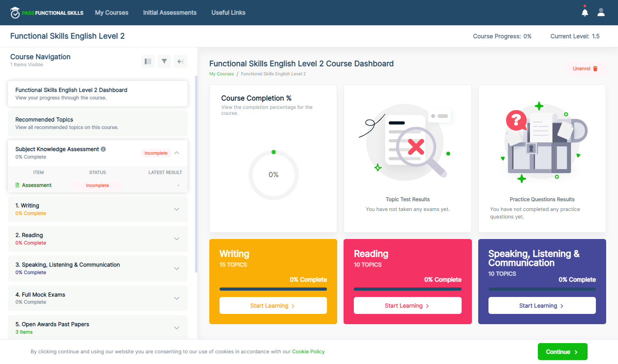Open the Cookie Policy link
This screenshot has height=364, width=618.
click(308, 352)
